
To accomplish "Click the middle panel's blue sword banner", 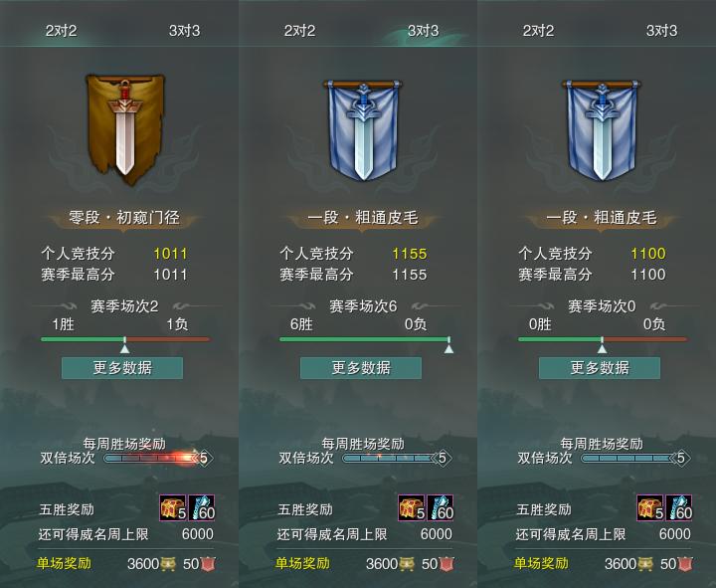I will pyautogui.click(x=363, y=129).
